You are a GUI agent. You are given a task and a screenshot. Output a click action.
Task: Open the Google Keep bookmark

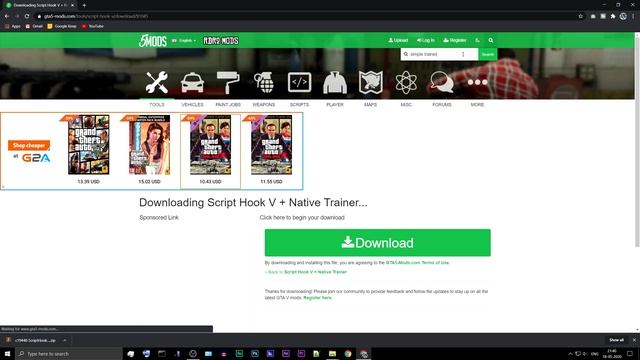click(x=62, y=26)
